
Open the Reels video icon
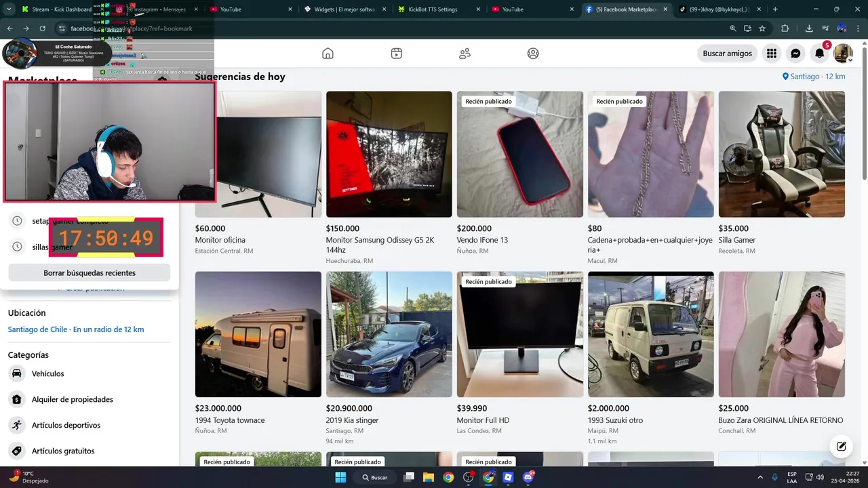click(397, 54)
